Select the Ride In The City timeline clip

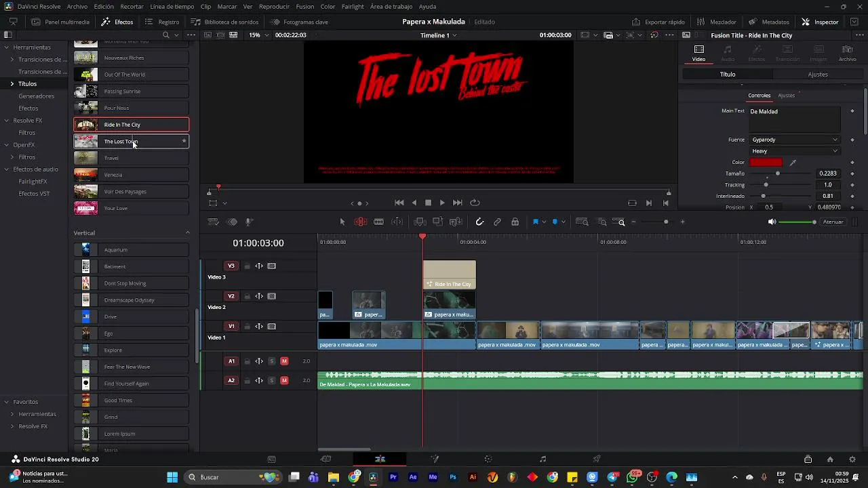point(450,274)
